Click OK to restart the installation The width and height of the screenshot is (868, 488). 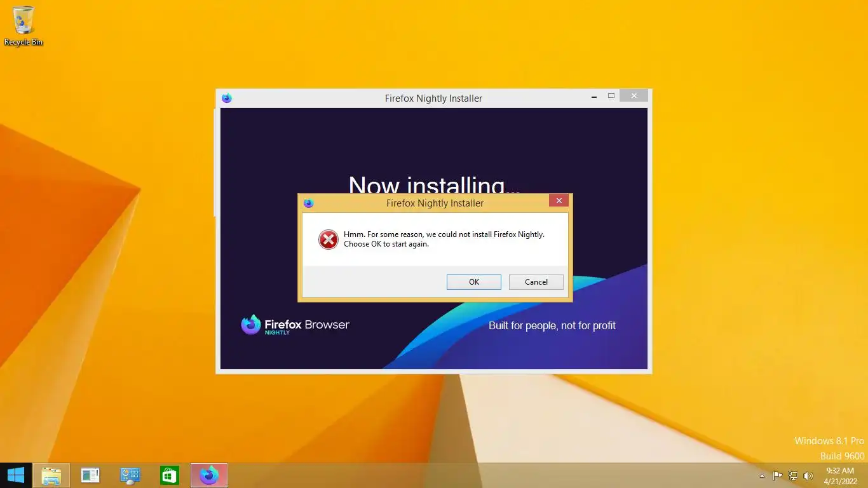pyautogui.click(x=473, y=282)
